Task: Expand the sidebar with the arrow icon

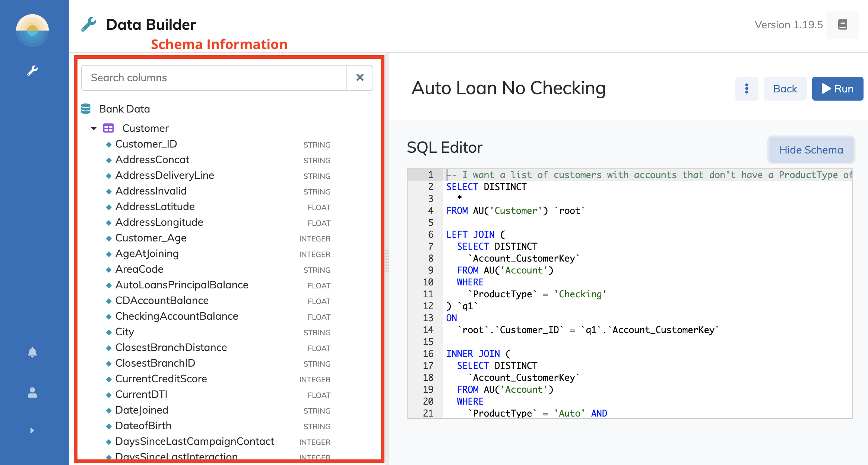Action: pyautogui.click(x=32, y=431)
